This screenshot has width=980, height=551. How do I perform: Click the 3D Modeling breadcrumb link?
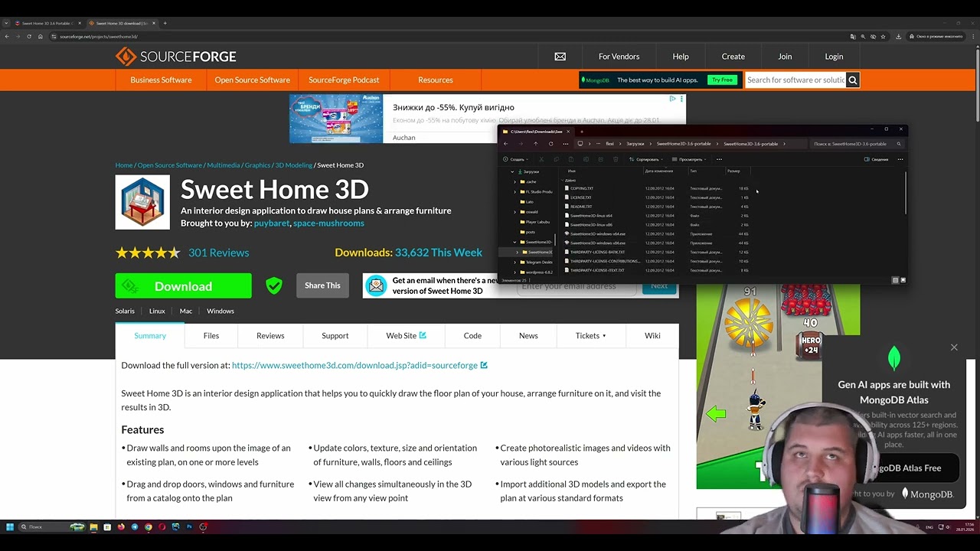294,165
